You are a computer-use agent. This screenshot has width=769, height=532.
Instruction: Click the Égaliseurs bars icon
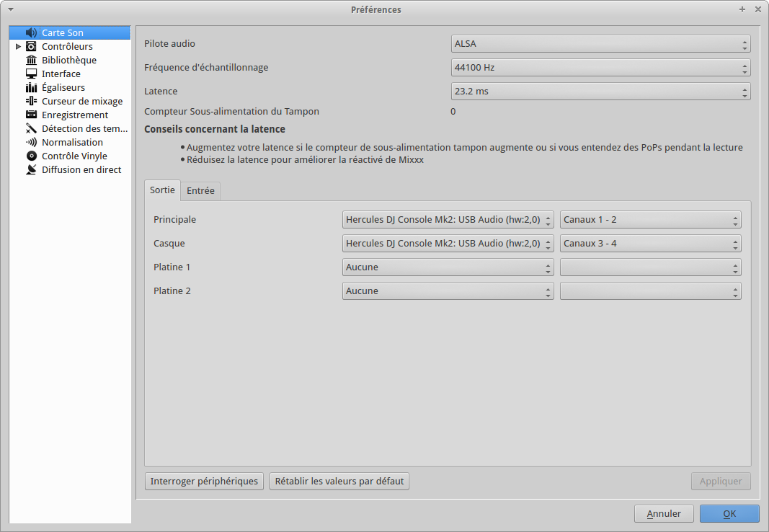point(31,88)
